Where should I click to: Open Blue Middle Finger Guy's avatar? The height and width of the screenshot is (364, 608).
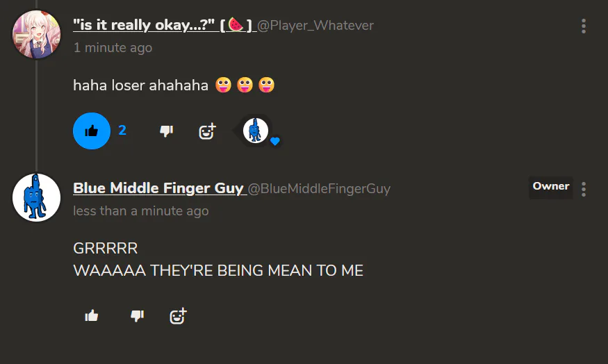click(36, 198)
